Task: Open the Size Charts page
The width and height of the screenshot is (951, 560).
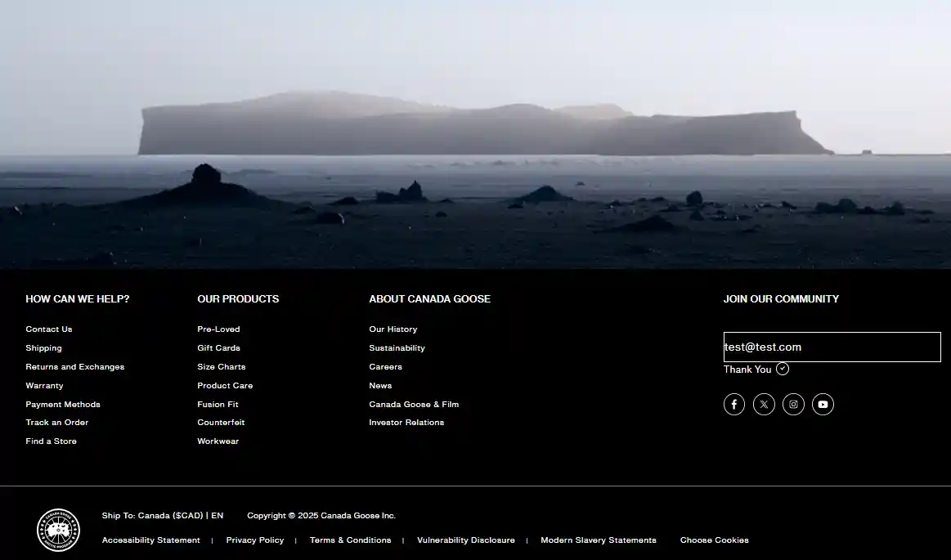Action: point(221,366)
